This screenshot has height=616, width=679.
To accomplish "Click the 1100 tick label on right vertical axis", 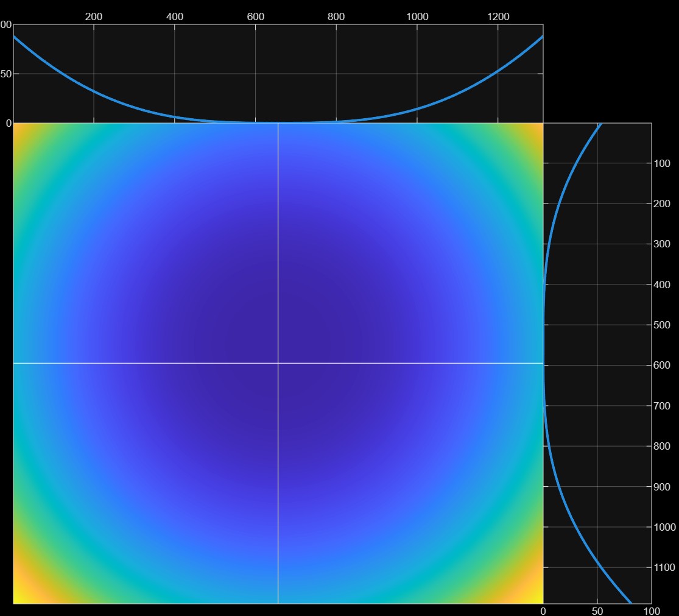I will 665,567.
